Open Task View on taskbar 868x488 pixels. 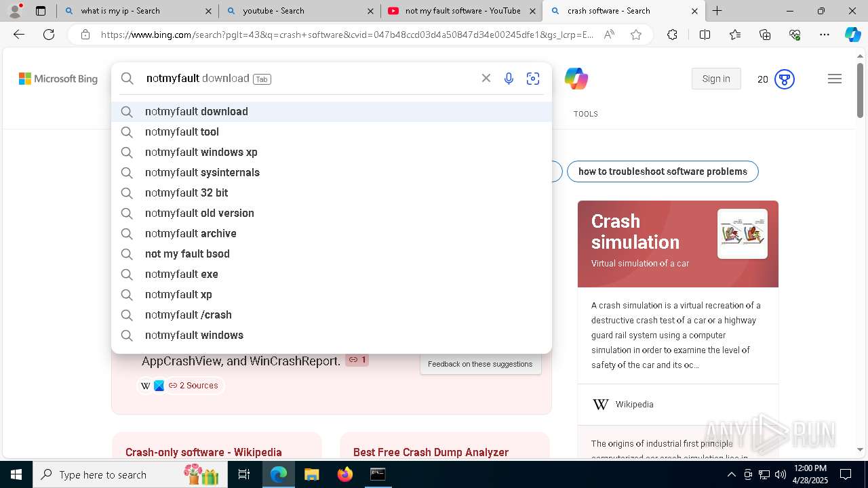[244, 474]
